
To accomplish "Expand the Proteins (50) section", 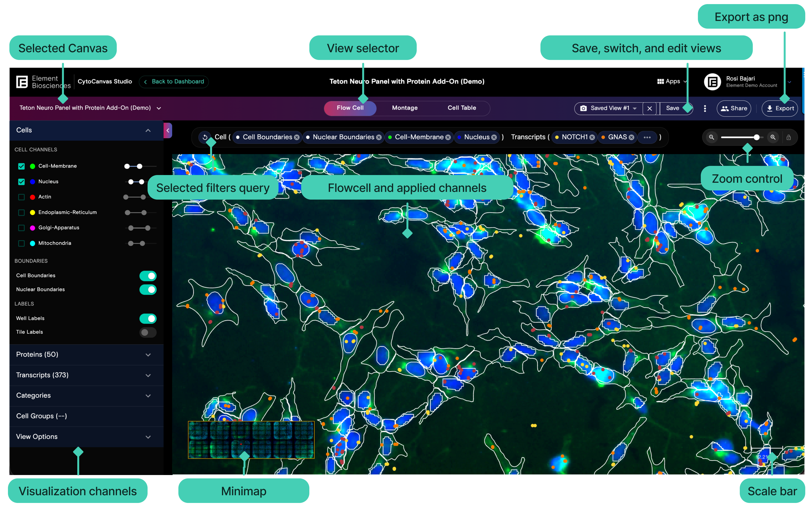I will coord(86,355).
